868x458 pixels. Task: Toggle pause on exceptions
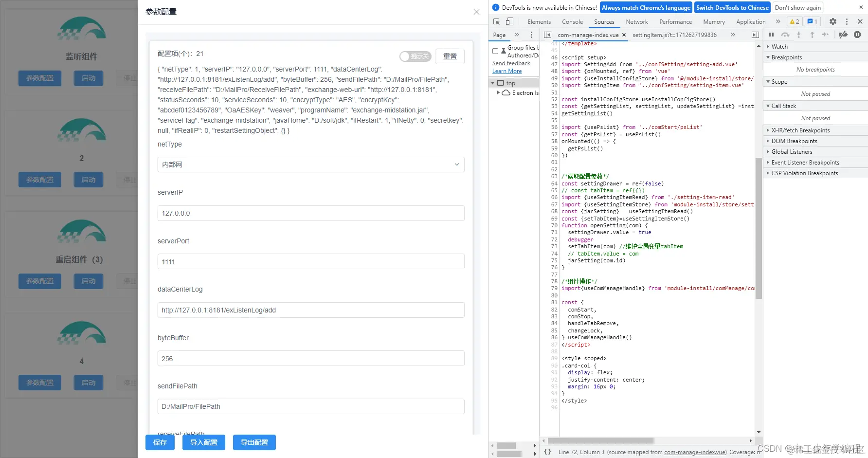pos(857,35)
